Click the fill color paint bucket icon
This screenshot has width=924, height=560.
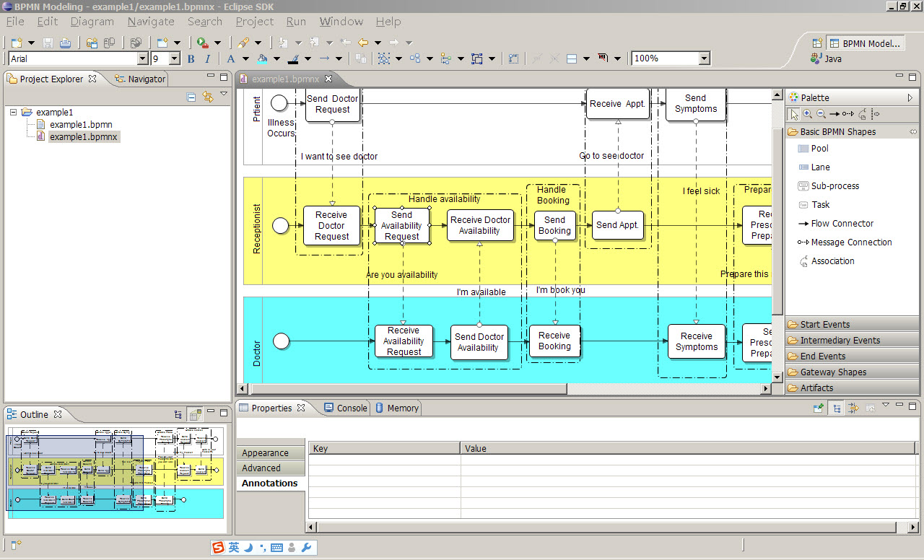click(x=261, y=59)
